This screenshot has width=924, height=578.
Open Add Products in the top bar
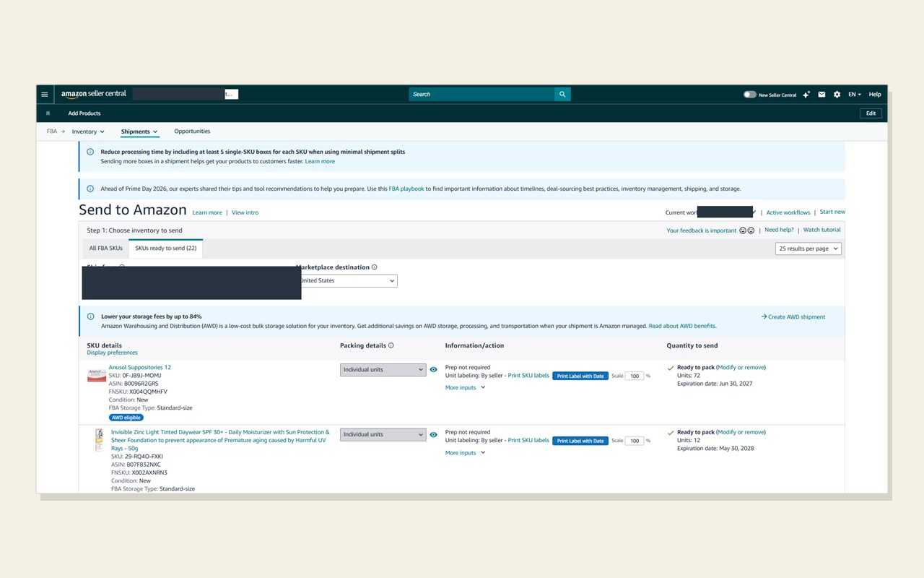coord(84,113)
